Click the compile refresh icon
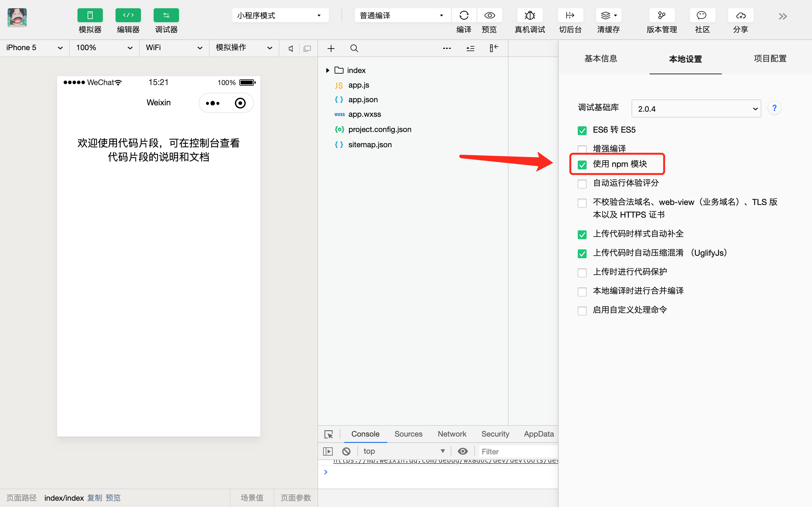Image resolution: width=812 pixels, height=507 pixels. (464, 16)
